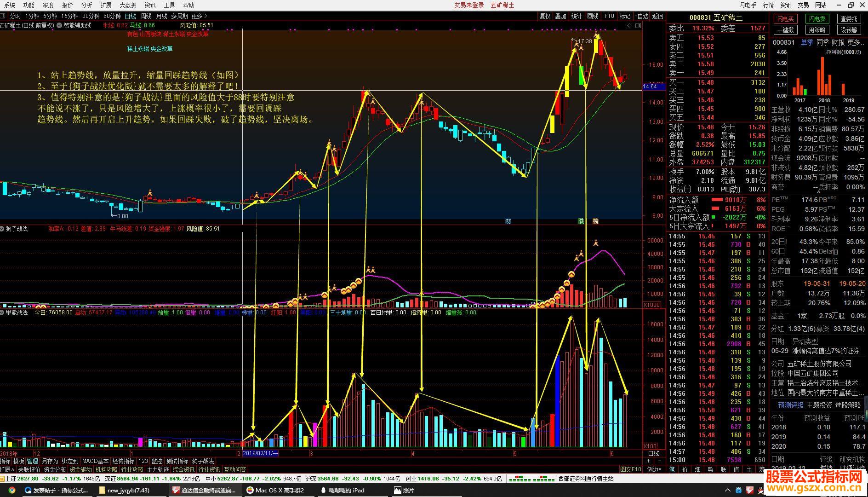The image size is (868, 497).
Task: Click the 闪电卖 button
Action: 817,19
